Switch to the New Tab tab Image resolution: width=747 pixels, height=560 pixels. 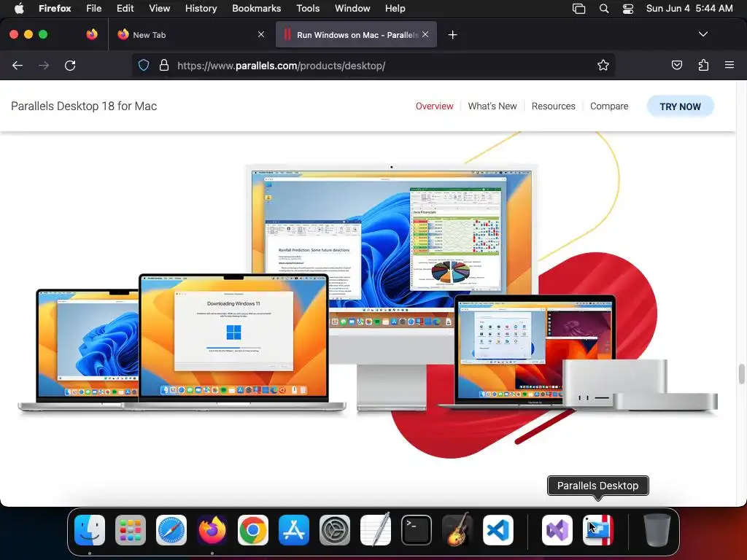192,34
